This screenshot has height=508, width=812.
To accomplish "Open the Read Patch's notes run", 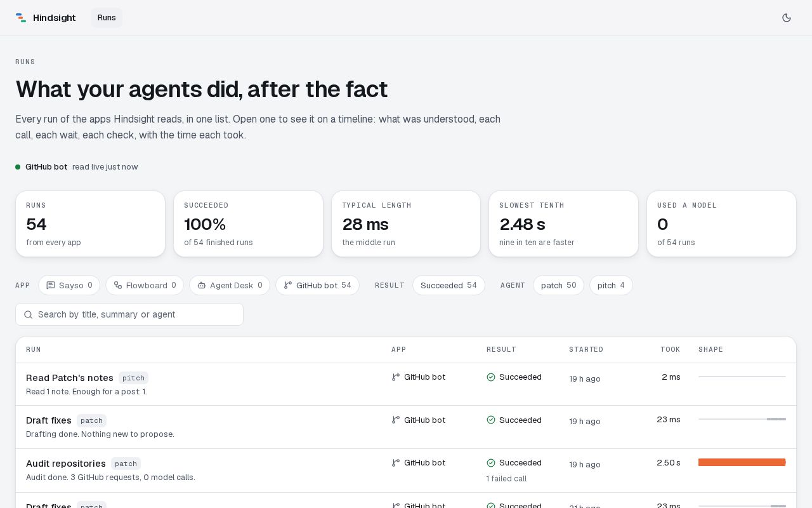I will [406, 384].
